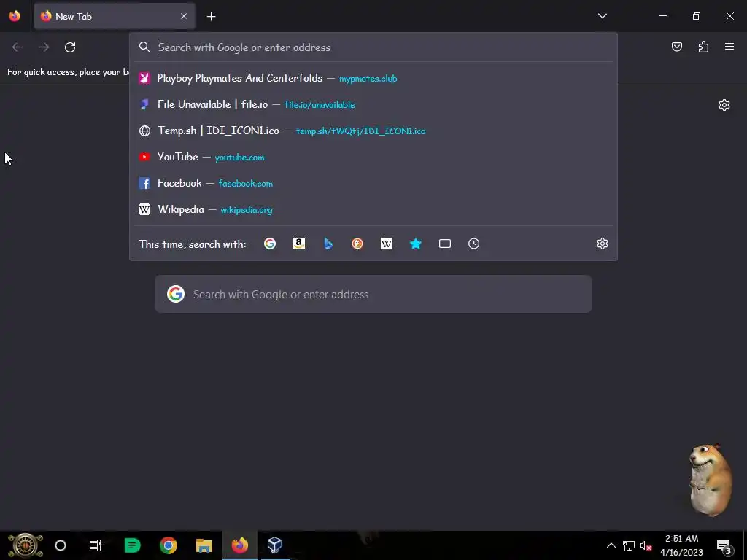Open Firefox View pinned icon
Screen dimensions: 747x560
point(15,16)
